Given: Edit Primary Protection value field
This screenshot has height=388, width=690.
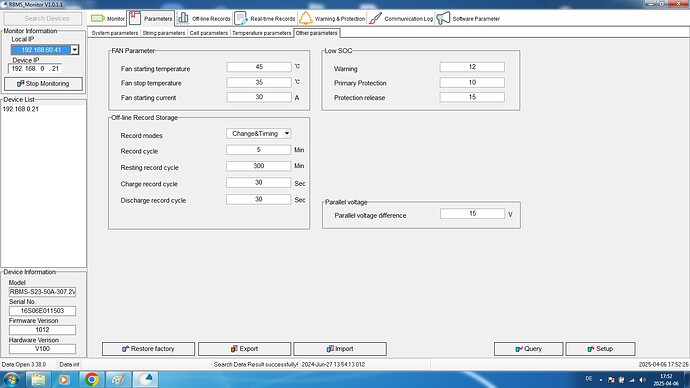Looking at the screenshot, I should click(x=472, y=82).
